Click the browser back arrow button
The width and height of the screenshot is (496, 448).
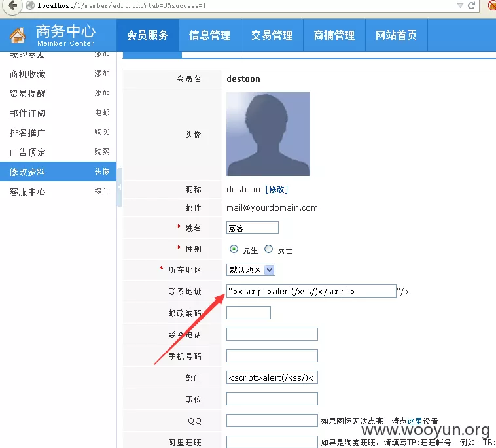12,5
